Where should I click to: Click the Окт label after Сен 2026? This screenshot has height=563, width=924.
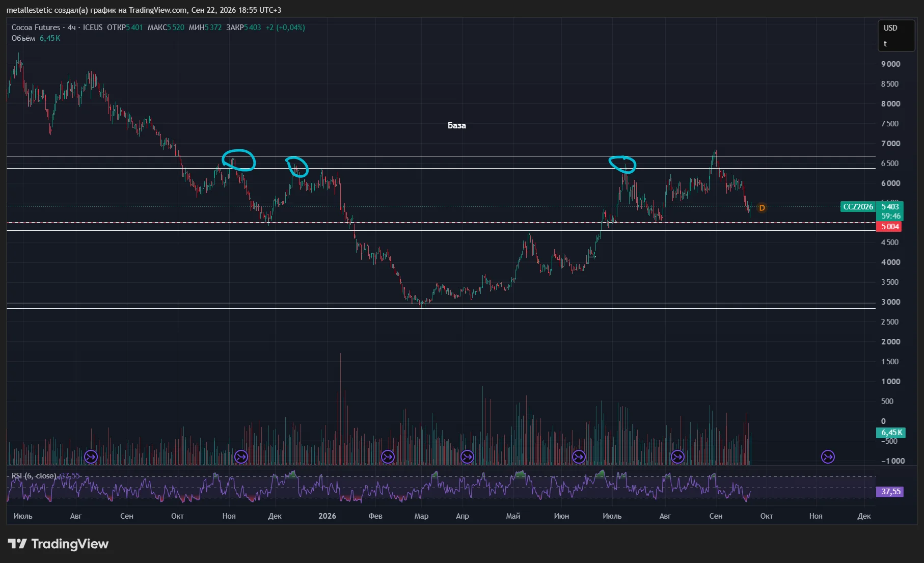pyautogui.click(x=767, y=516)
